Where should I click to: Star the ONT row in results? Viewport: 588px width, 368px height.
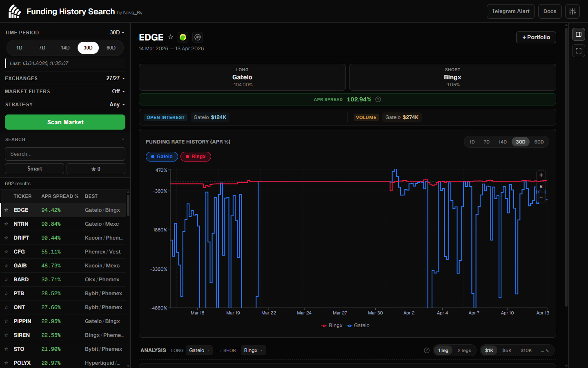(x=6, y=307)
